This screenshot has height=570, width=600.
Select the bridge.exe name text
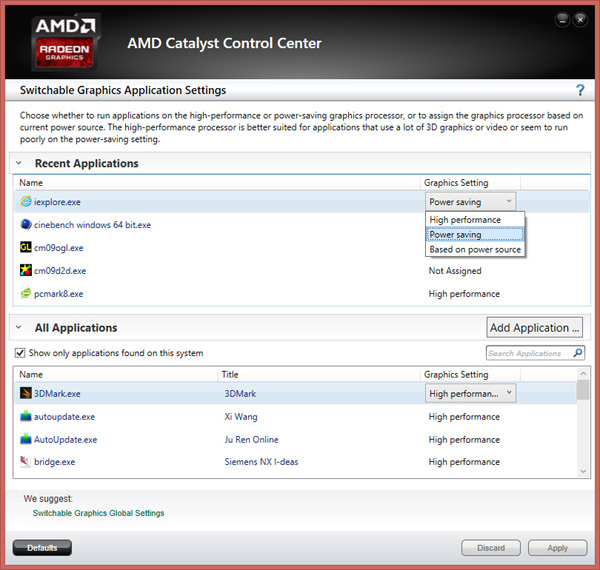pos(55,462)
